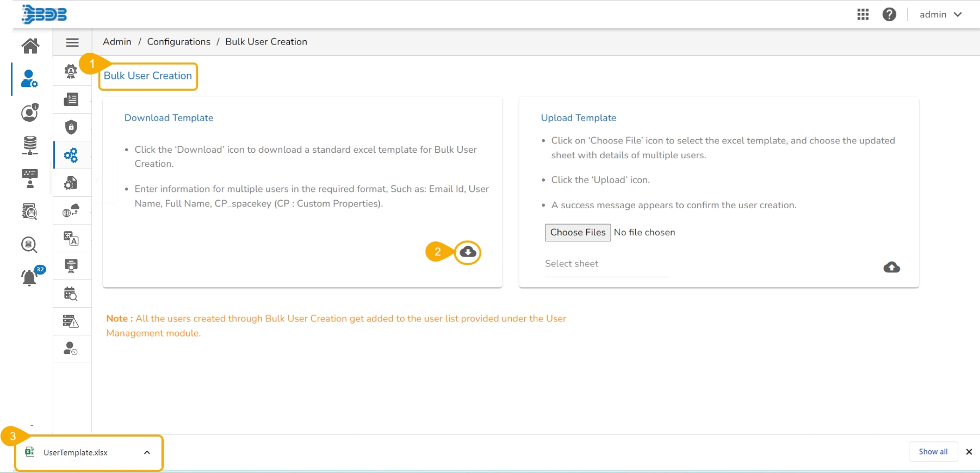
Task: Open the data catalog search sidebar icon
Action: click(30, 211)
